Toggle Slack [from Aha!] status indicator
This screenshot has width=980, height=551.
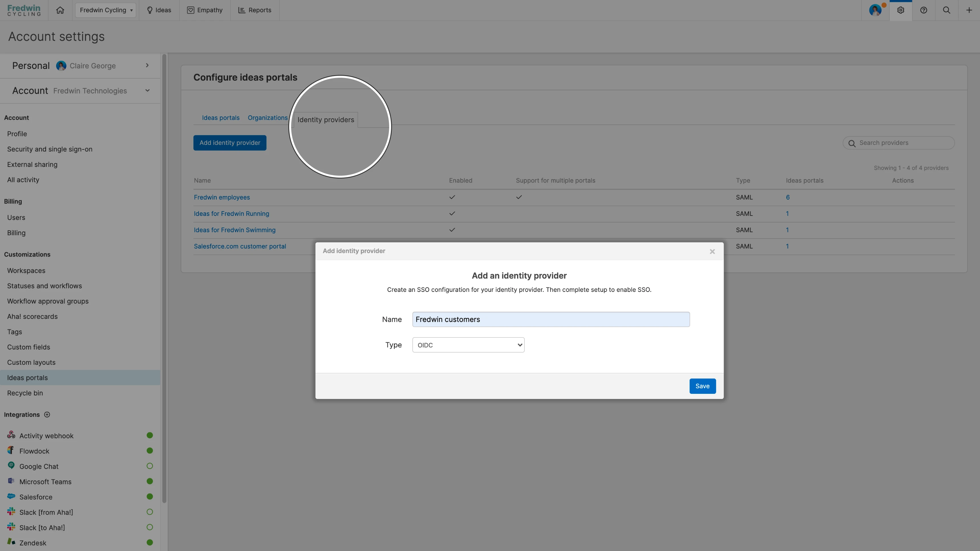(x=150, y=512)
